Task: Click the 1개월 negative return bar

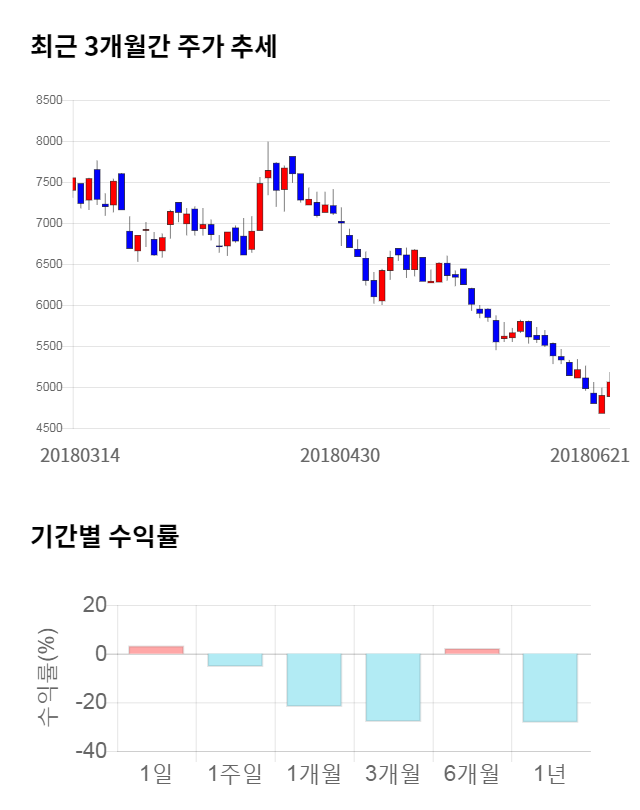Action: (314, 680)
